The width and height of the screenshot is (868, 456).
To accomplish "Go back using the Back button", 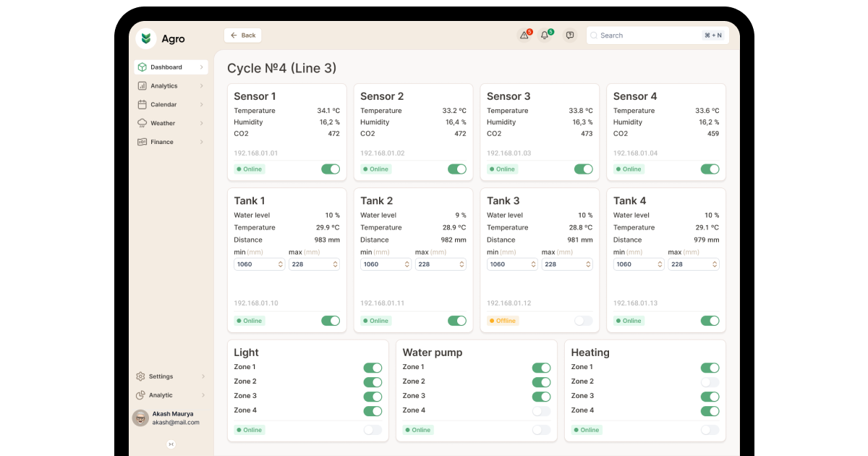I will tap(243, 35).
